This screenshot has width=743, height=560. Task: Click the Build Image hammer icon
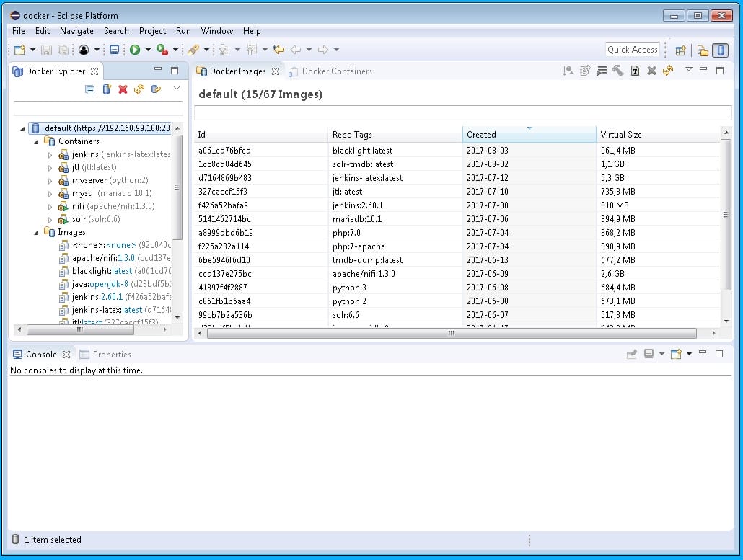[x=619, y=70]
